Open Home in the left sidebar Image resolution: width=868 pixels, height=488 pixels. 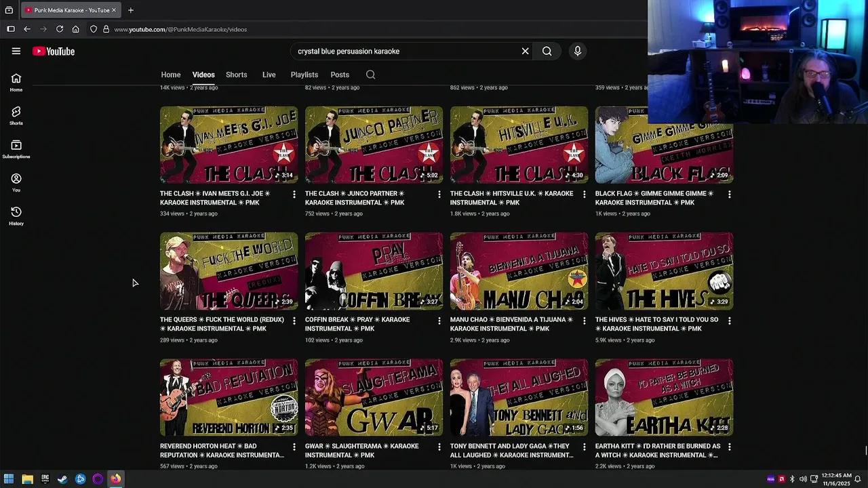16,83
